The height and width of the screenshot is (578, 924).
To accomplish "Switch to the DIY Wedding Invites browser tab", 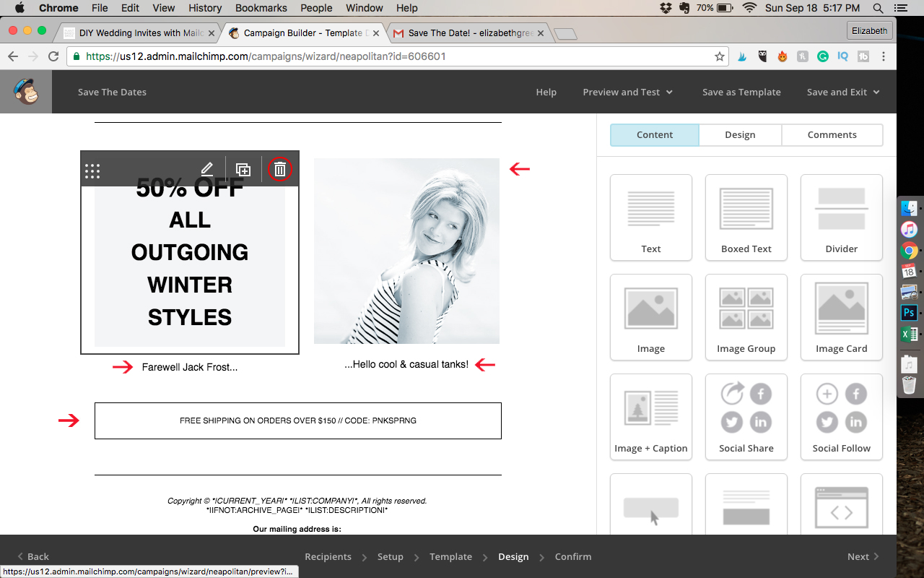I will coord(139,33).
